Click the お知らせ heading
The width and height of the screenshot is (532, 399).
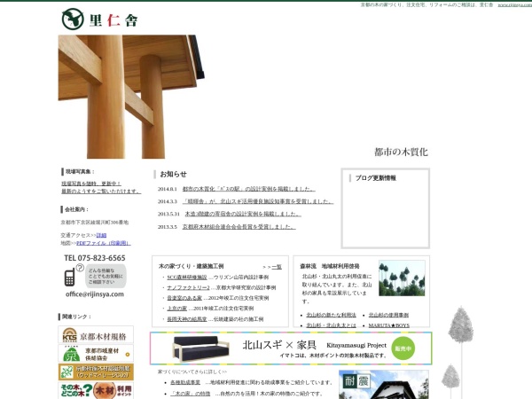pyautogui.click(x=173, y=174)
